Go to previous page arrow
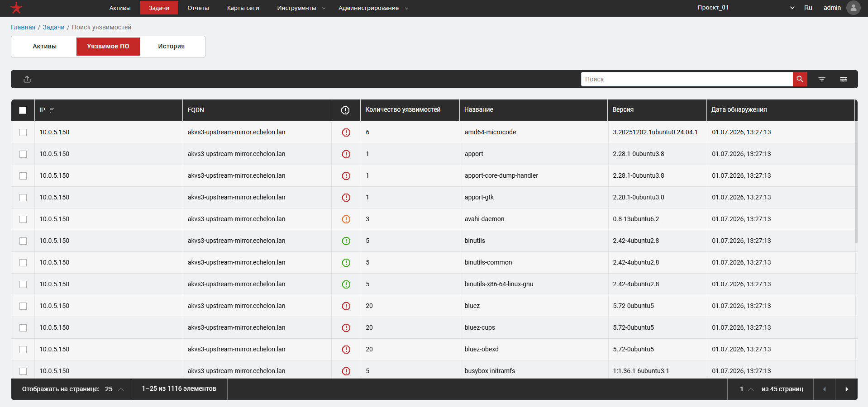This screenshot has height=407, width=868. point(824,389)
